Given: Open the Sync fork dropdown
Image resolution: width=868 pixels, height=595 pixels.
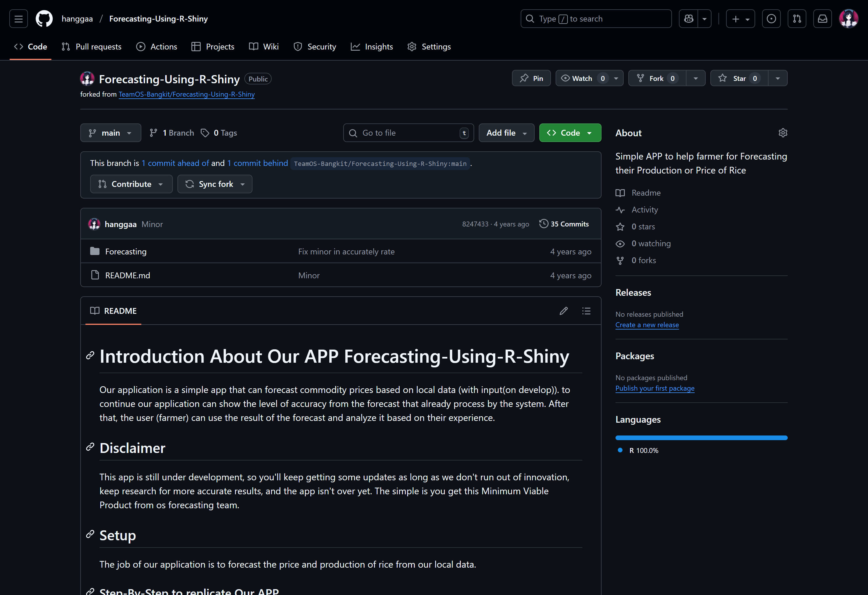Looking at the screenshot, I should (x=215, y=184).
